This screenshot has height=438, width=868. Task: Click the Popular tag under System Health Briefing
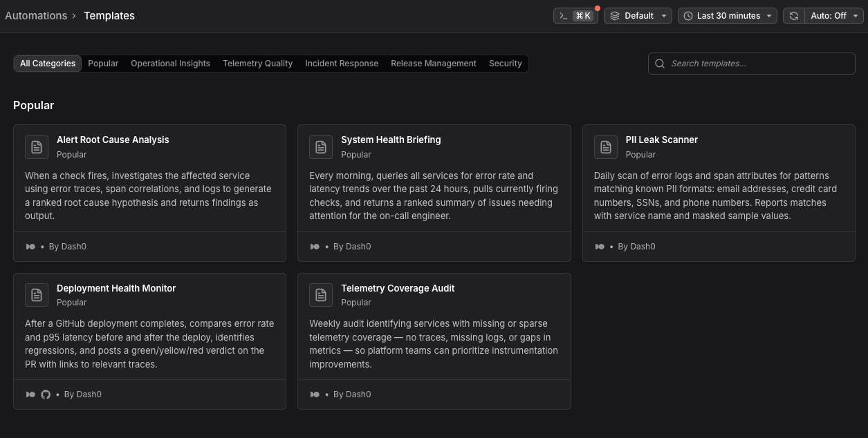pos(356,155)
